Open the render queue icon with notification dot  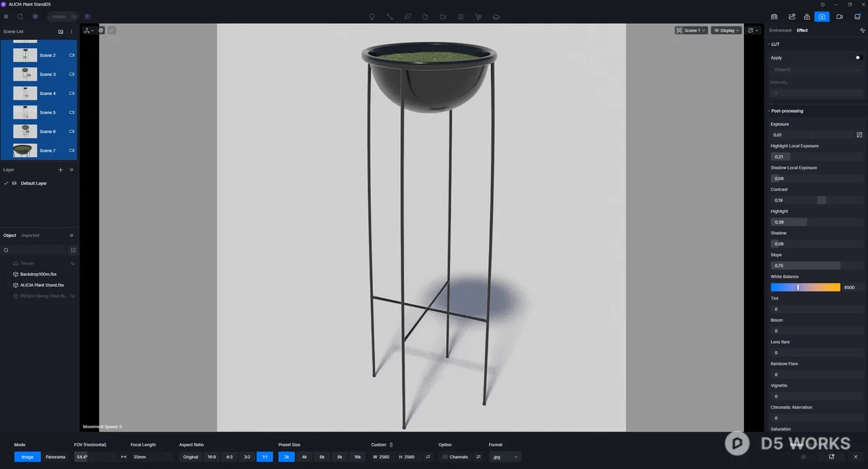pos(857,16)
